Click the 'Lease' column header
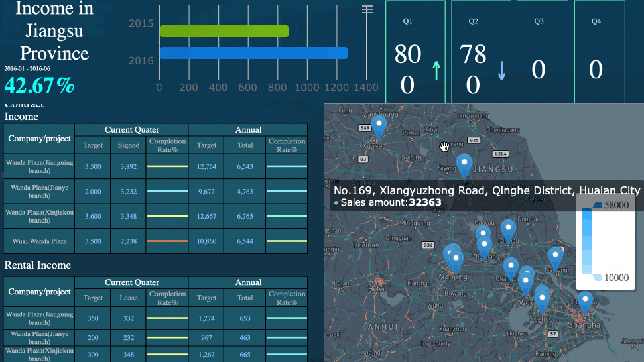This screenshot has height=362, width=644. (129, 298)
